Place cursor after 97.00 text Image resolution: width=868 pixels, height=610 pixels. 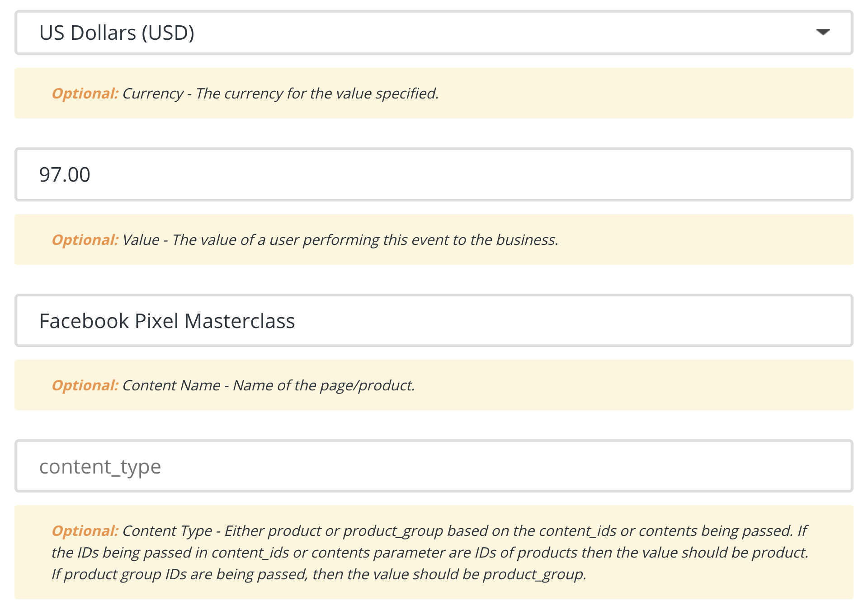coord(91,175)
